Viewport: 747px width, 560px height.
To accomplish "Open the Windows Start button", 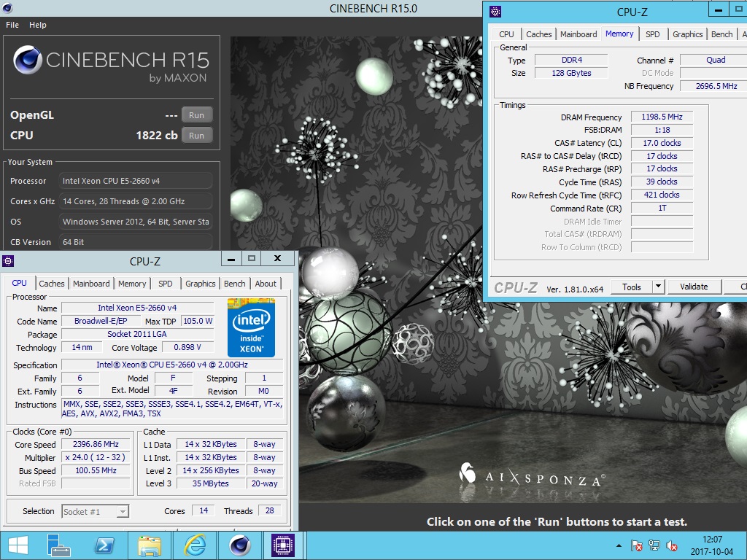I will [x=18, y=545].
